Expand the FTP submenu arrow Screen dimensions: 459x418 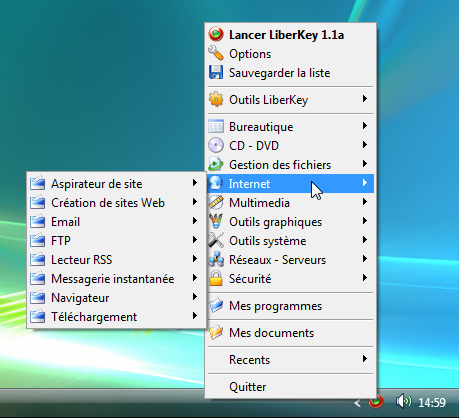195,240
